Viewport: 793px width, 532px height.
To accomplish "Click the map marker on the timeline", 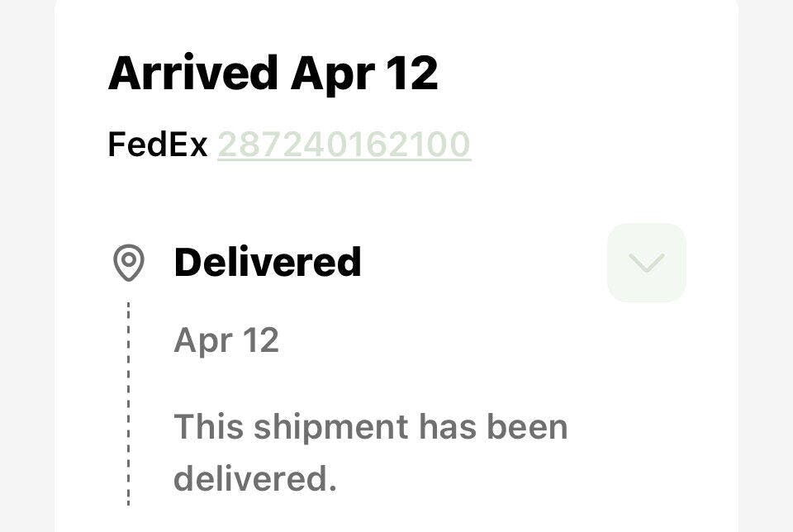I will [x=129, y=263].
